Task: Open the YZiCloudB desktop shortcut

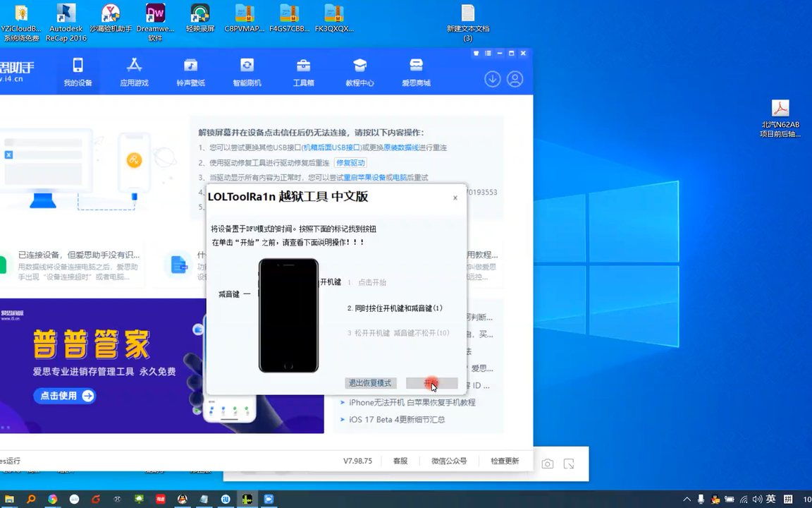Action: (x=21, y=23)
